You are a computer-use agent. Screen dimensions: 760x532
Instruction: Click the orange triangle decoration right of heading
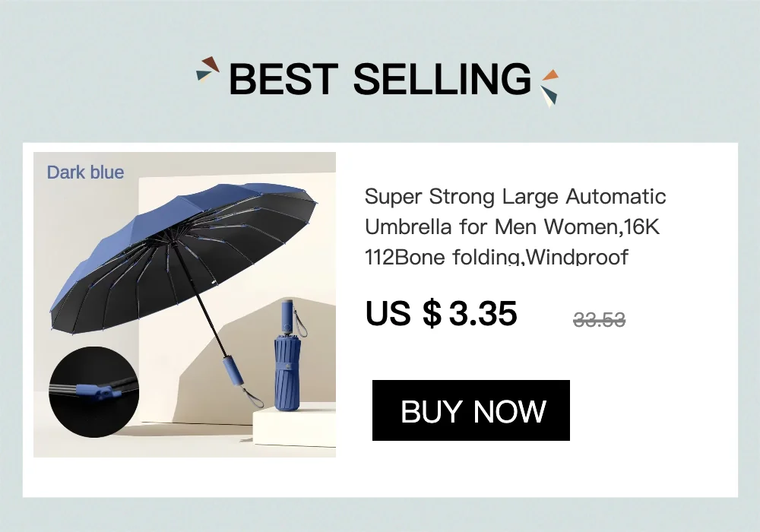[550, 75]
